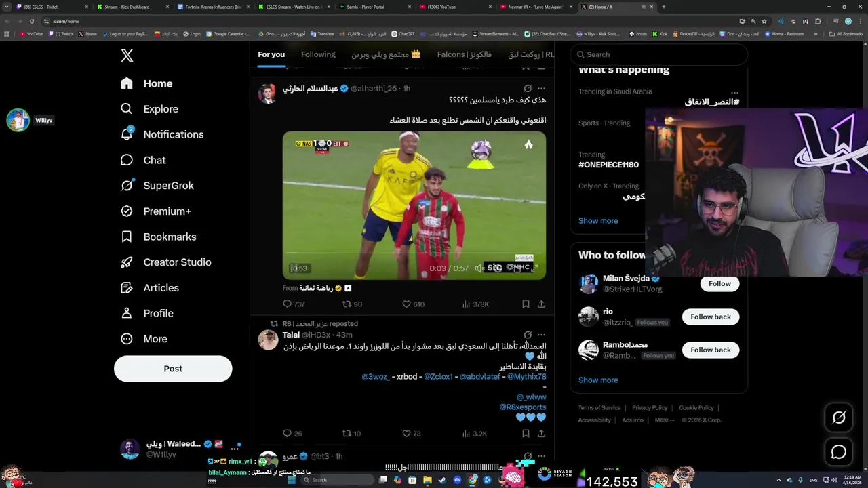Viewport: 868px width, 488px height.
Task: Reply to Talal's post with 26 replies
Action: tap(292, 433)
